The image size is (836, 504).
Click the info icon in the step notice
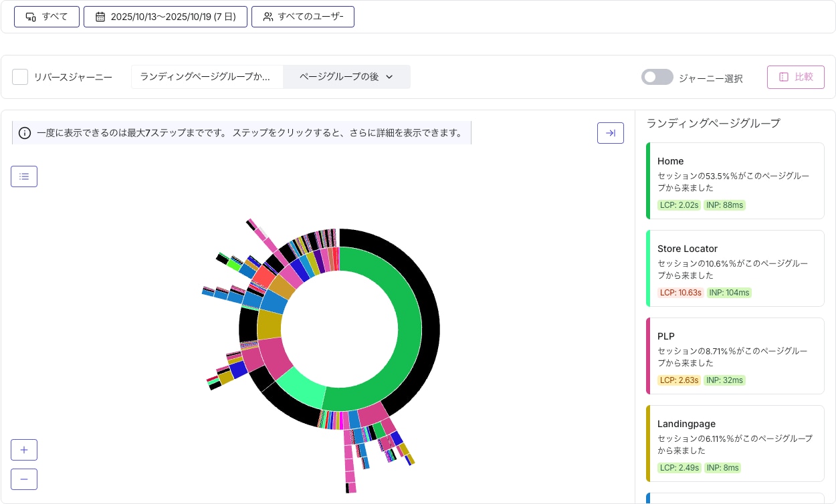pyautogui.click(x=25, y=133)
